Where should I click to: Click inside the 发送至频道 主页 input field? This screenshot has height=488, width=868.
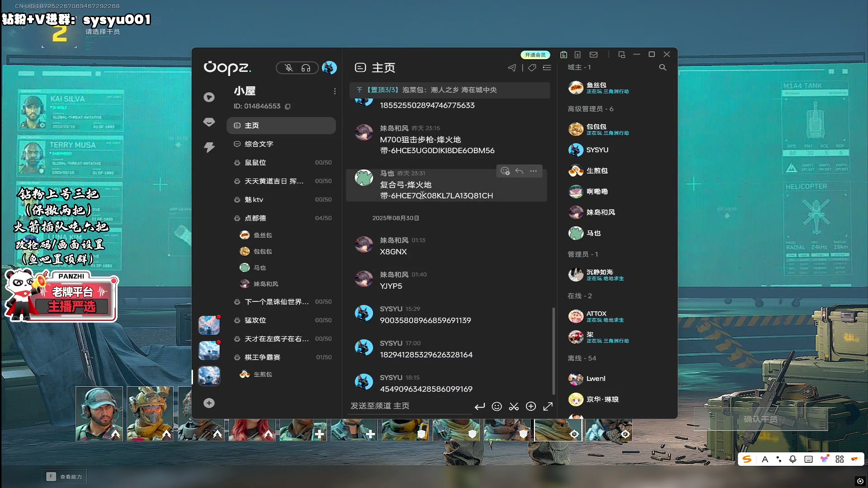[410, 406]
